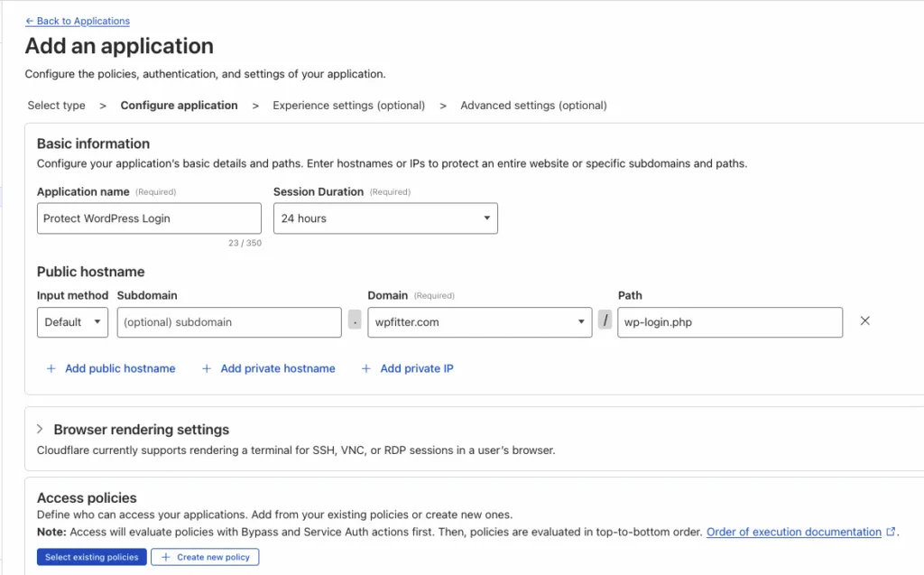Click the chevron beside Browser rendering settings
This screenshot has width=924, height=575.
(x=40, y=430)
